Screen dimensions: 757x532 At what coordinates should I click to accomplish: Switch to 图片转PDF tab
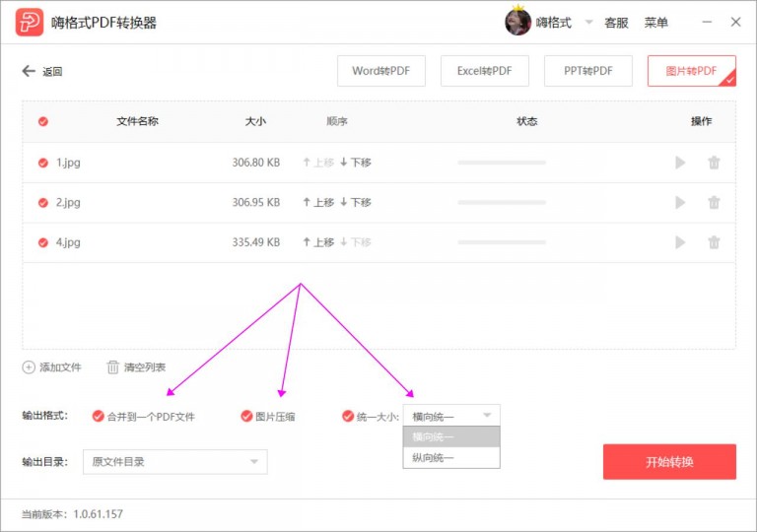[692, 71]
